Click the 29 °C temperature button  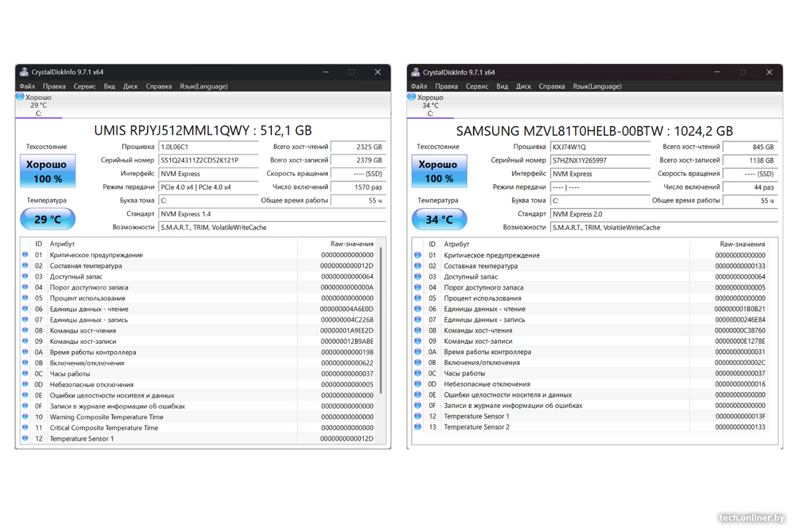(47, 219)
